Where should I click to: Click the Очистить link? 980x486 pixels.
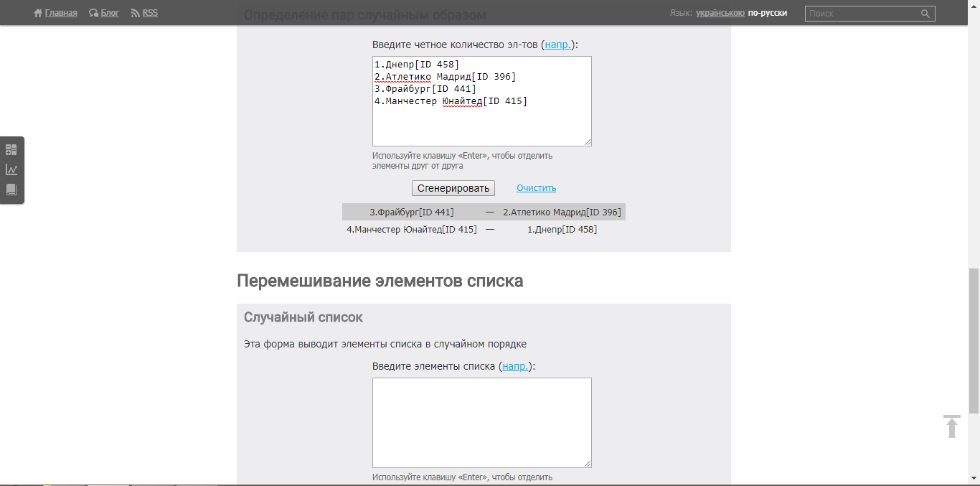(536, 188)
